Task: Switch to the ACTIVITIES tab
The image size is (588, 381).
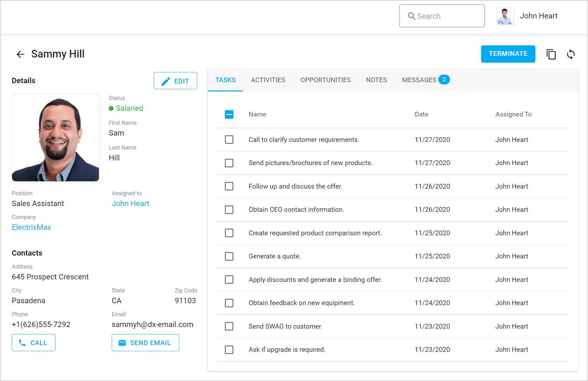Action: coord(268,80)
